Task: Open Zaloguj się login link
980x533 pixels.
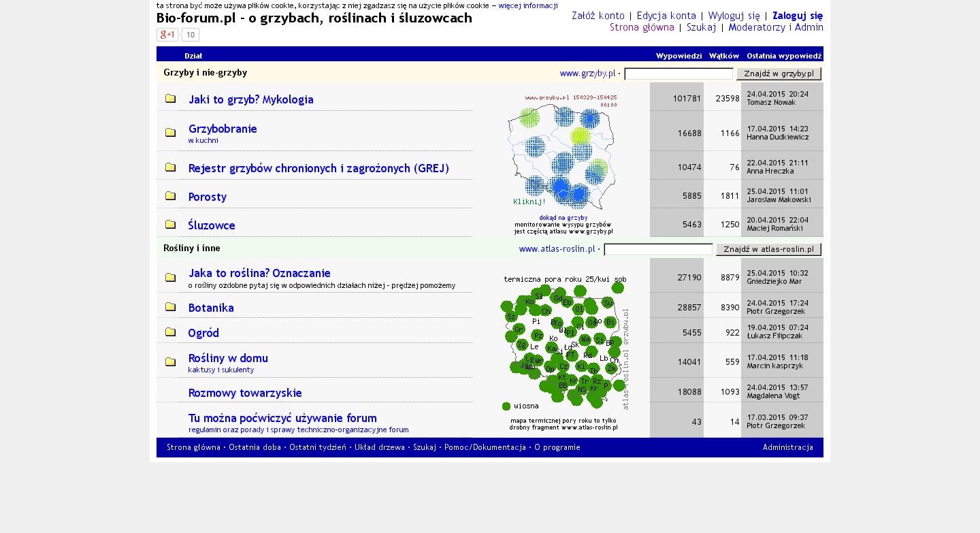Action: [x=797, y=16]
